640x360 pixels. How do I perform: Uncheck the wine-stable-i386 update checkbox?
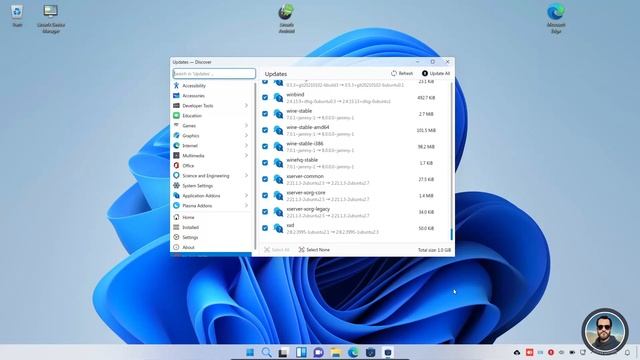pos(265,147)
